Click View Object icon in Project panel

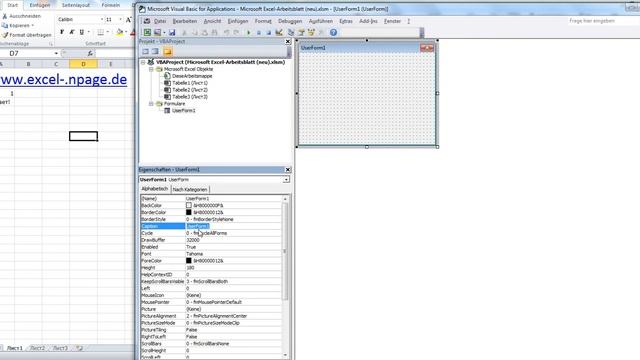pos(156,51)
